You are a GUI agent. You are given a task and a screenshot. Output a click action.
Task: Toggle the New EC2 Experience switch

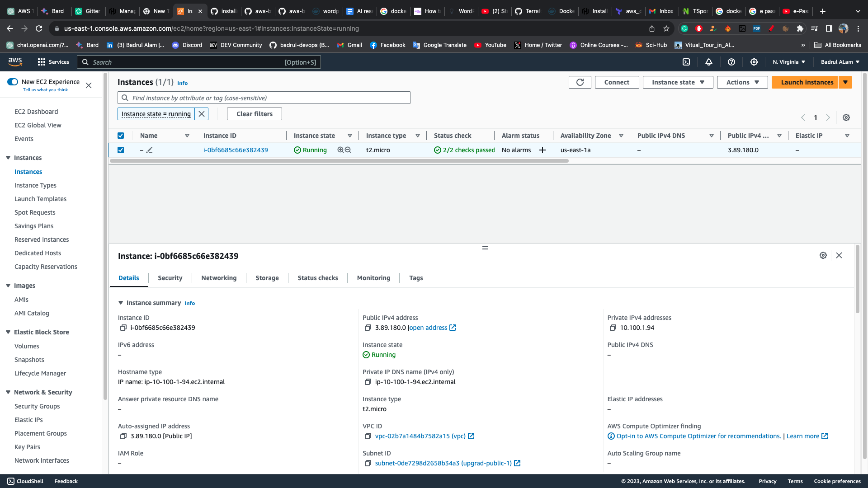click(x=13, y=82)
